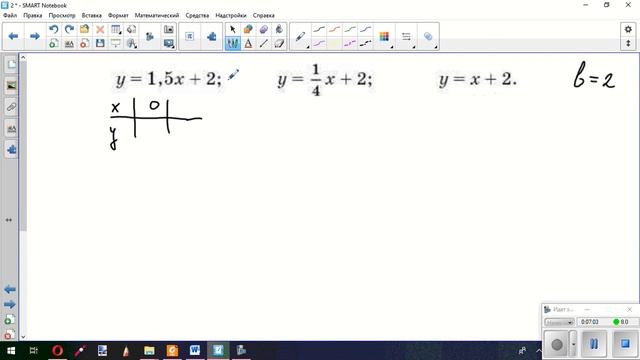The height and width of the screenshot is (360, 640).
Task: Insert a table with the table dropdown
Action: point(116,29)
